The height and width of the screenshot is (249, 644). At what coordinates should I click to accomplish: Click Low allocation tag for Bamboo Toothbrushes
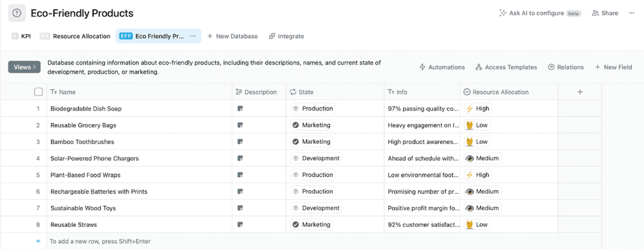477,141
